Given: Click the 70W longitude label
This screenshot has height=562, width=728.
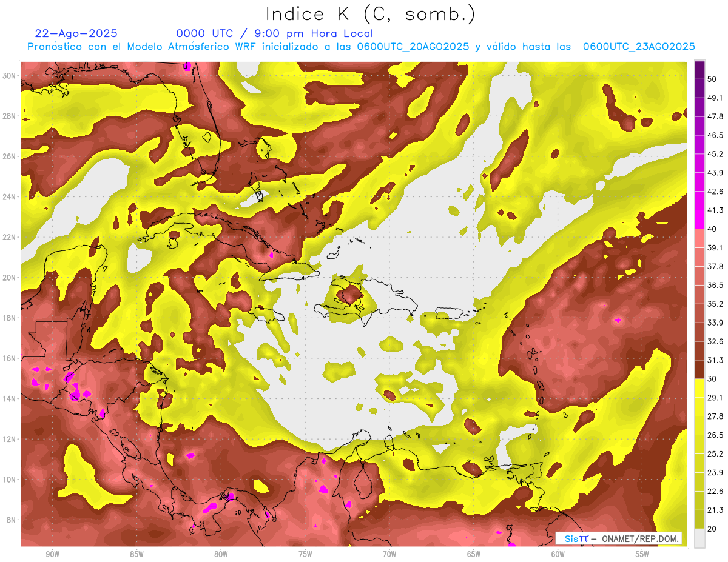Looking at the screenshot, I should point(389,554).
